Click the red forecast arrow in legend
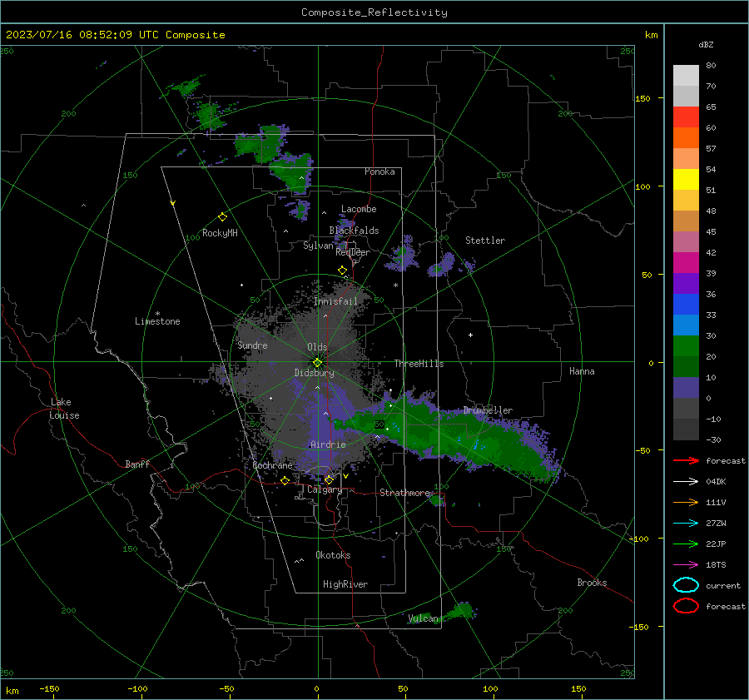 pos(686,460)
